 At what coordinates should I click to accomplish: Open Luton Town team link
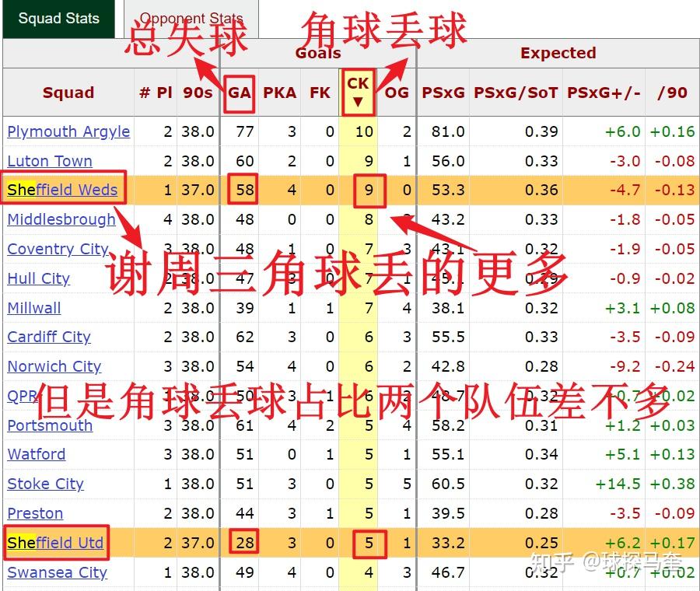(50, 161)
